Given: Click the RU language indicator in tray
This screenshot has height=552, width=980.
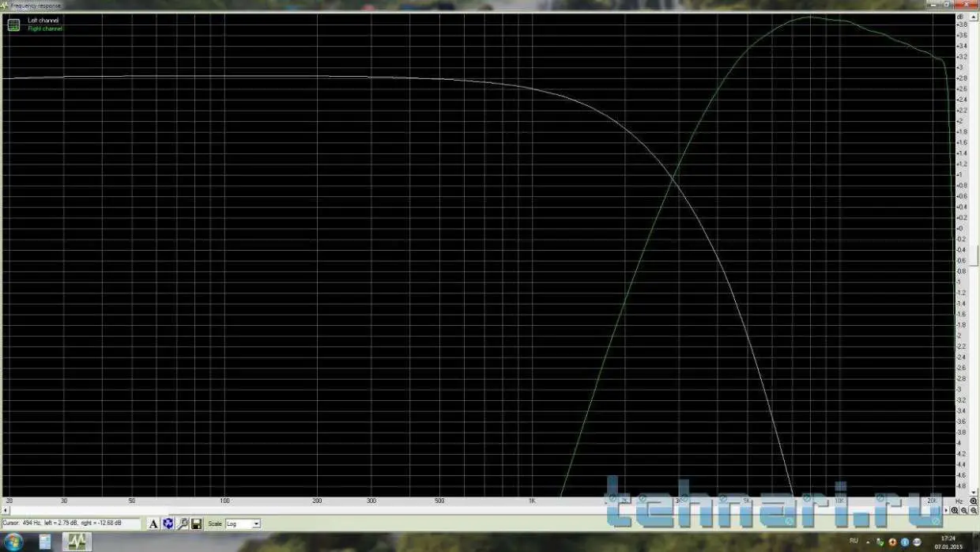Looking at the screenshot, I should click(854, 541).
